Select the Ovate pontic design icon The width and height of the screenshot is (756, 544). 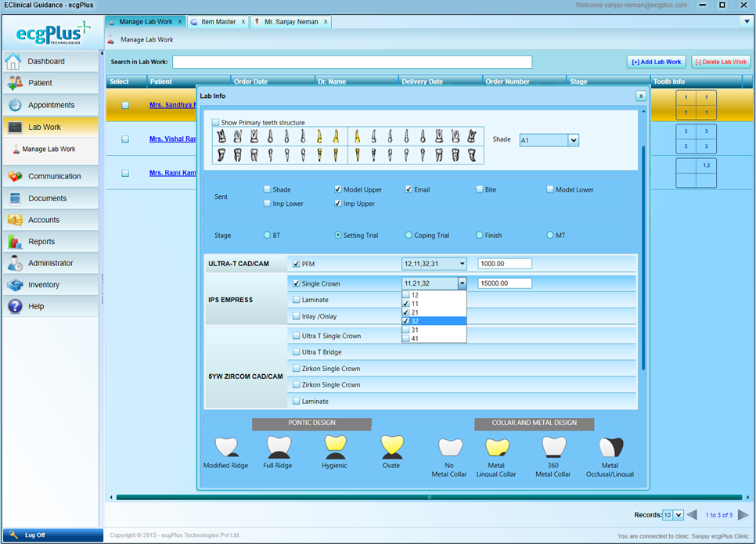391,448
